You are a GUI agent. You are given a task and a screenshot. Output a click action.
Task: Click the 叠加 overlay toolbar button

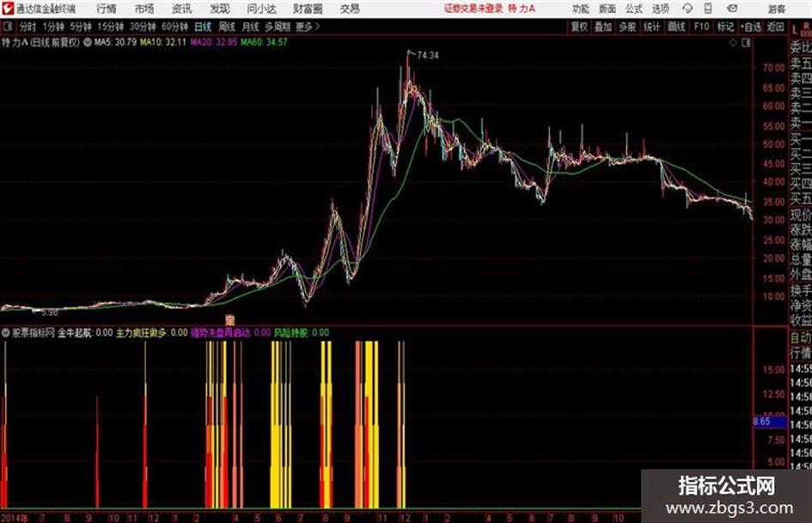[x=603, y=27]
